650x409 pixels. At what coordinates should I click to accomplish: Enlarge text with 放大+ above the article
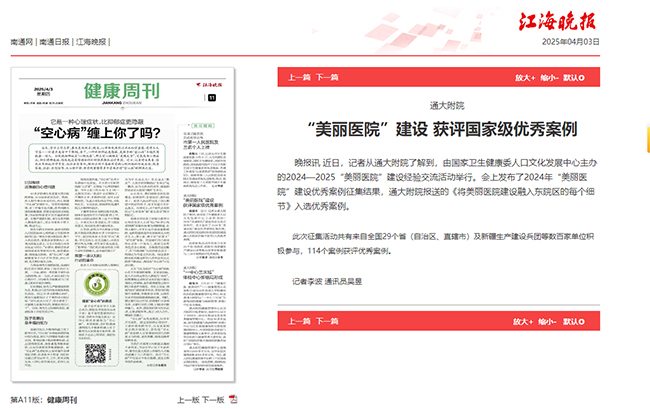pyautogui.click(x=526, y=76)
